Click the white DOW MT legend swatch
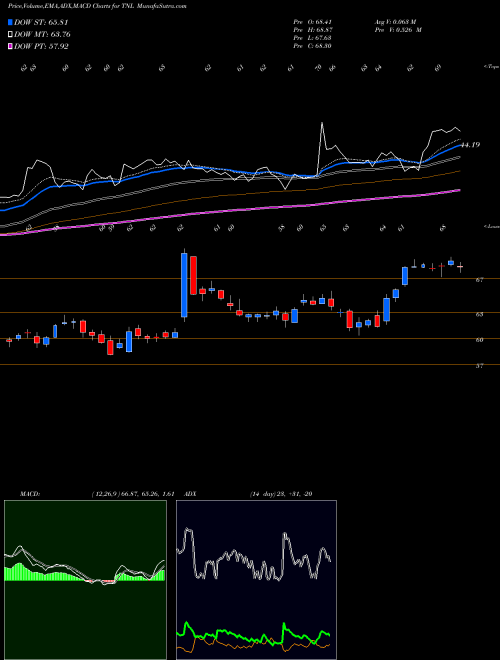500x660 pixels. tap(11, 35)
